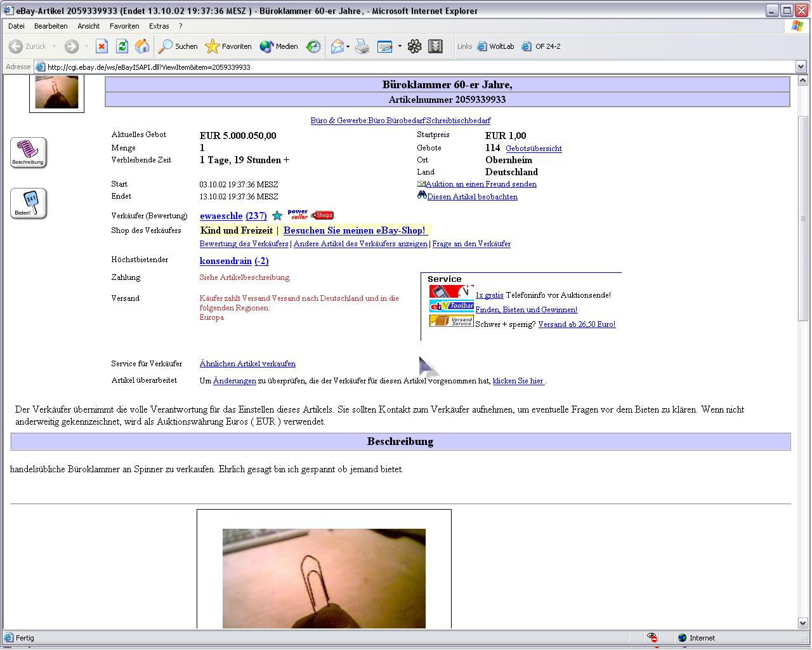Click 'Ähnlichen Artikel verkaufen' link
The image size is (812, 650).
(247, 364)
